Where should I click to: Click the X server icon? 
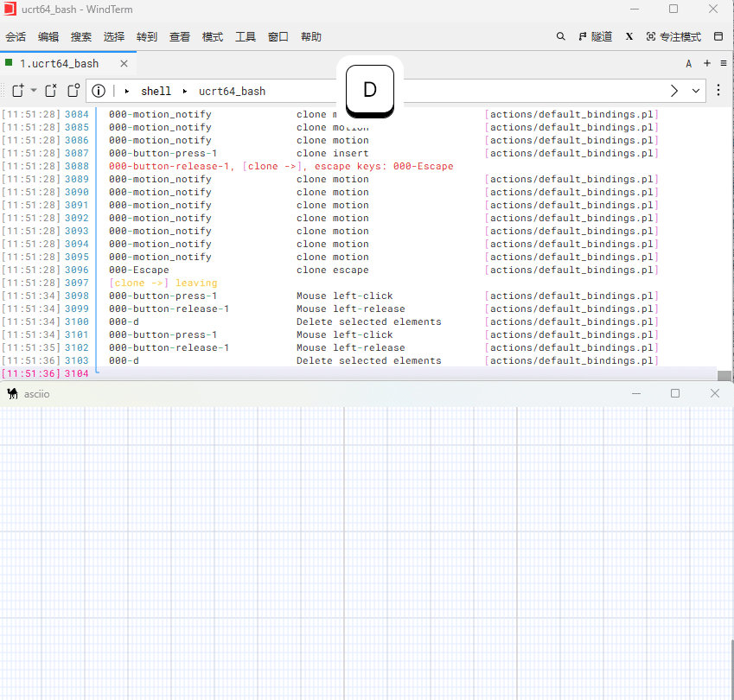tap(629, 37)
